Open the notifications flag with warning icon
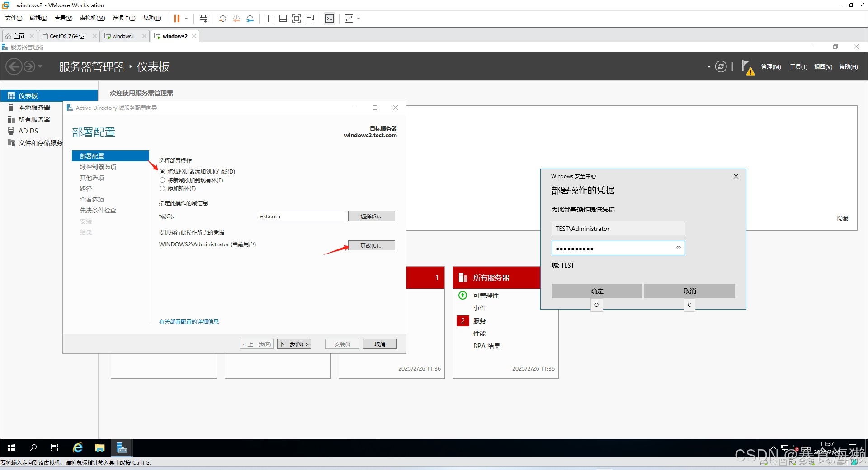Screen dimensions: 868x470 [748, 68]
